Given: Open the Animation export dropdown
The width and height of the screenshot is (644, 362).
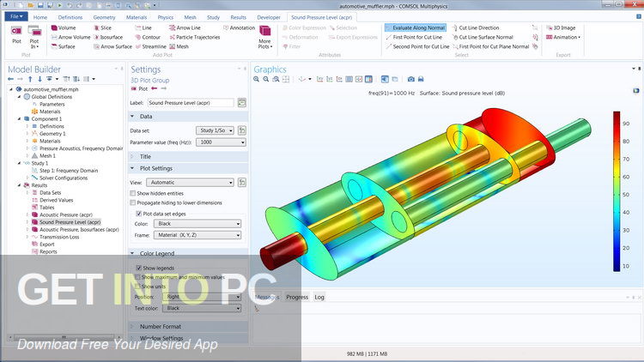Looking at the screenshot, I should 563,38.
